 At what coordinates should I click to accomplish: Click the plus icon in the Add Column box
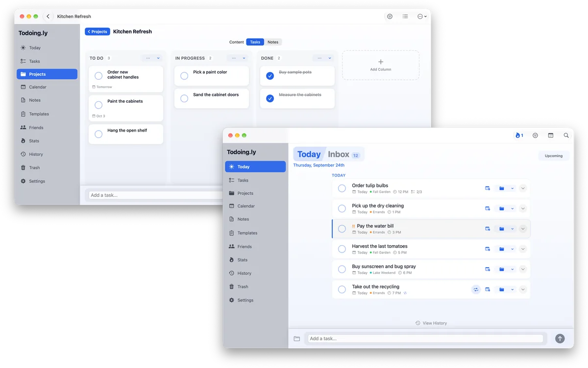tap(381, 62)
